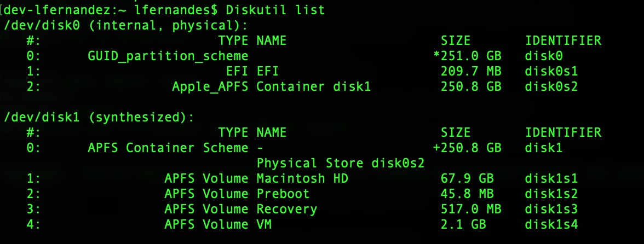Click the 'VM' volume name
Viewport: 644px width, 244px height.
[264, 224]
